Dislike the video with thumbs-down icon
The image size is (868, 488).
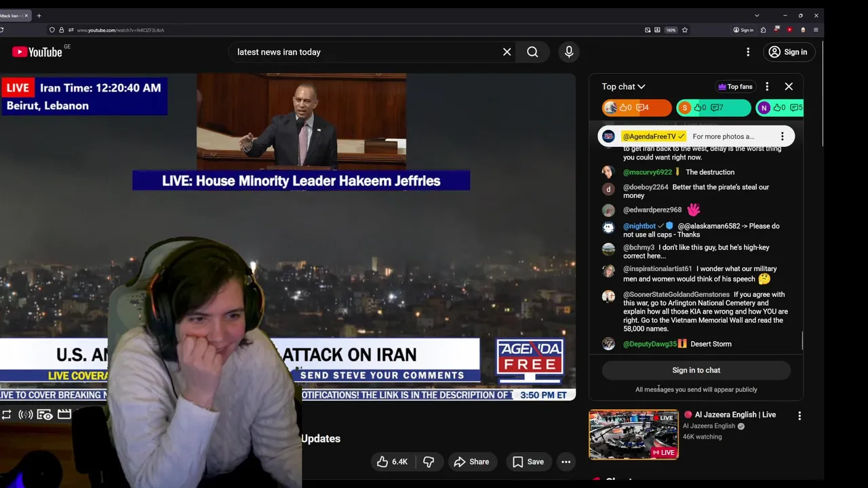[x=429, y=462]
